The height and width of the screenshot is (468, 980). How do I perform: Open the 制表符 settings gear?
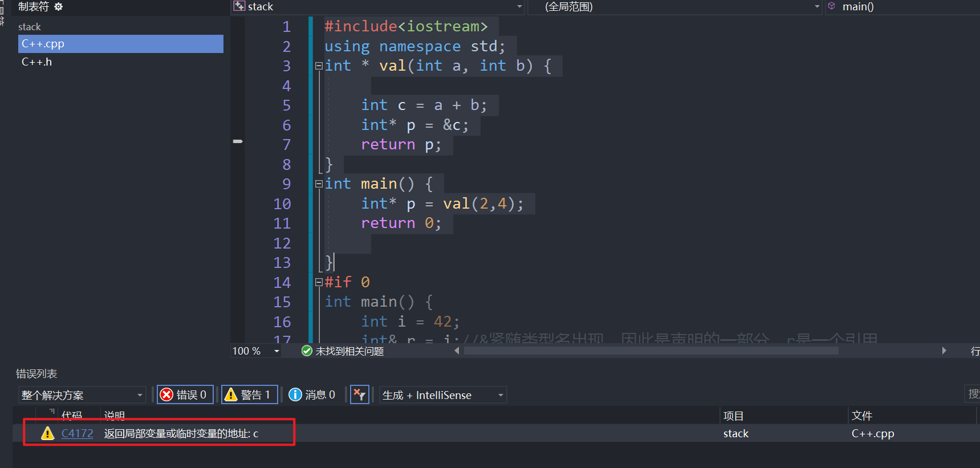(58, 7)
